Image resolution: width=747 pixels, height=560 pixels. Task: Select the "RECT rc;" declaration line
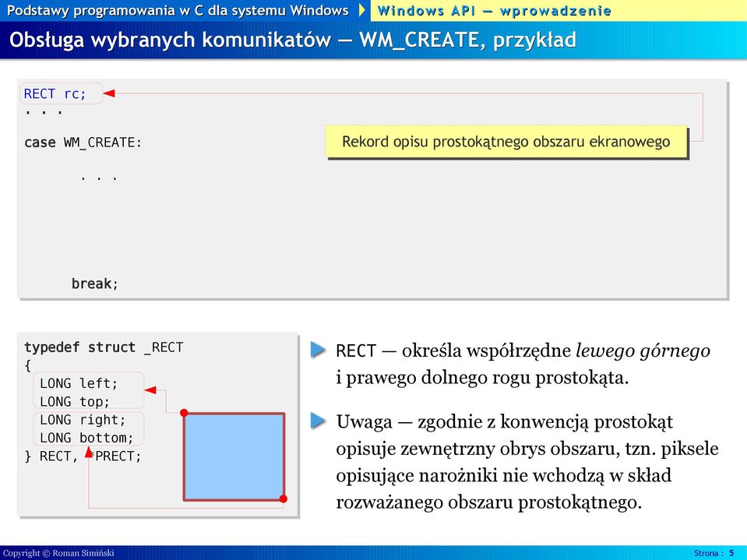point(55,93)
